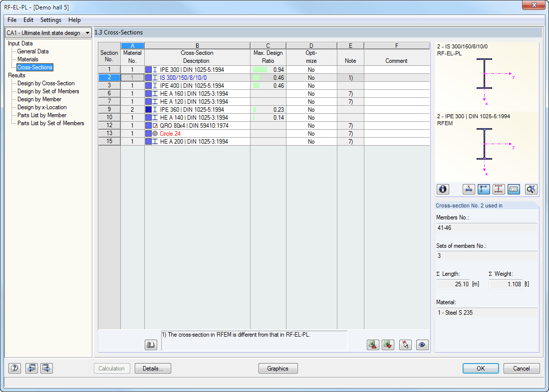This screenshot has width=549, height=392.
Task: Go to the next table arrow icon
Action: coord(46,368)
